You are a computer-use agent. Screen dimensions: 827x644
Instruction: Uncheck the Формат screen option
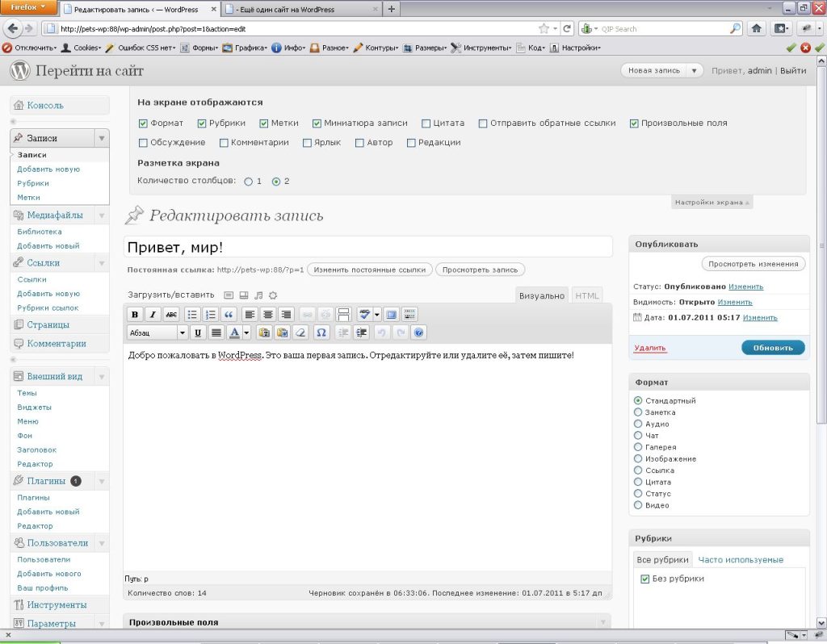click(143, 123)
